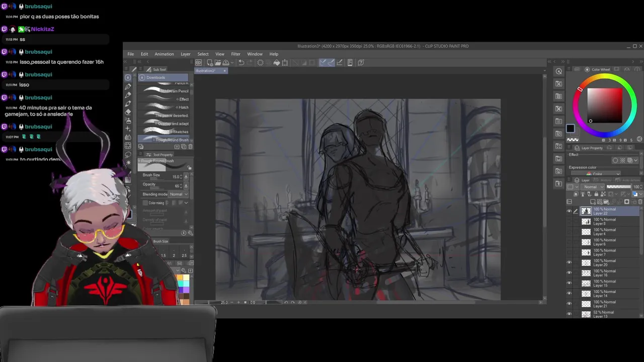Image resolution: width=644 pixels, height=362 pixels.
Task: Click the Quick Access magnifier icon in the right dock
Action: [x=559, y=71]
